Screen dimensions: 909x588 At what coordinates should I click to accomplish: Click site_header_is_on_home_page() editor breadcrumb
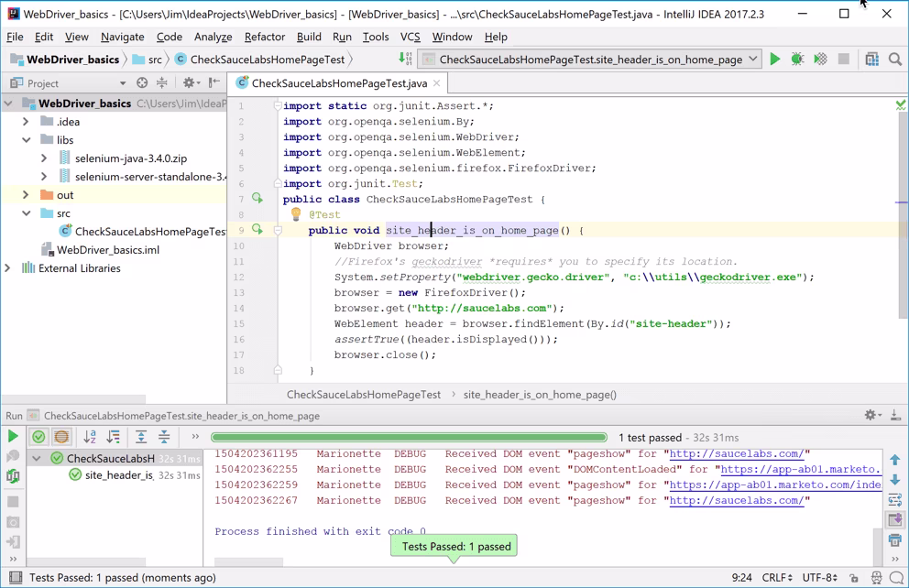[x=540, y=395]
